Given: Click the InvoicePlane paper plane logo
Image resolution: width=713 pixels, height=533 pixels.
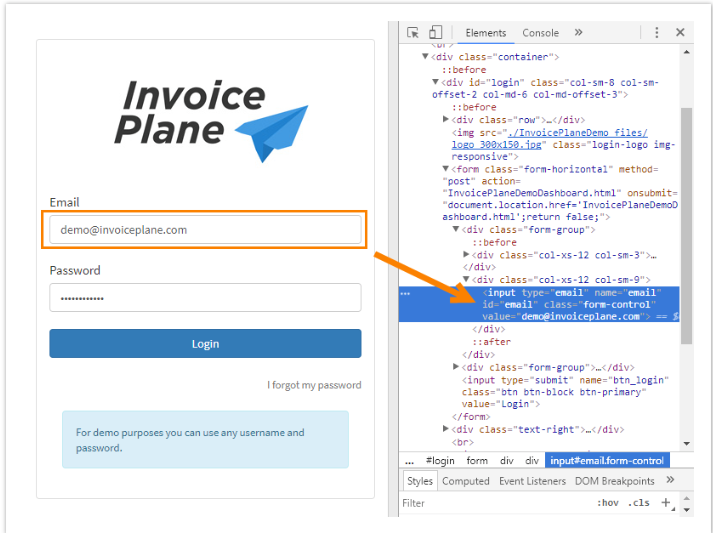Looking at the screenshot, I should tap(211, 120).
